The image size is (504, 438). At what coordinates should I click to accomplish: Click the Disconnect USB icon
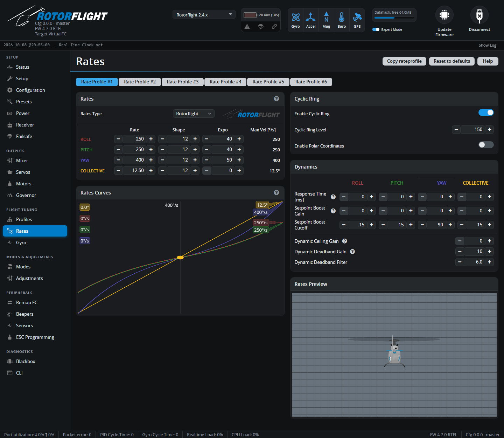pyautogui.click(x=479, y=15)
